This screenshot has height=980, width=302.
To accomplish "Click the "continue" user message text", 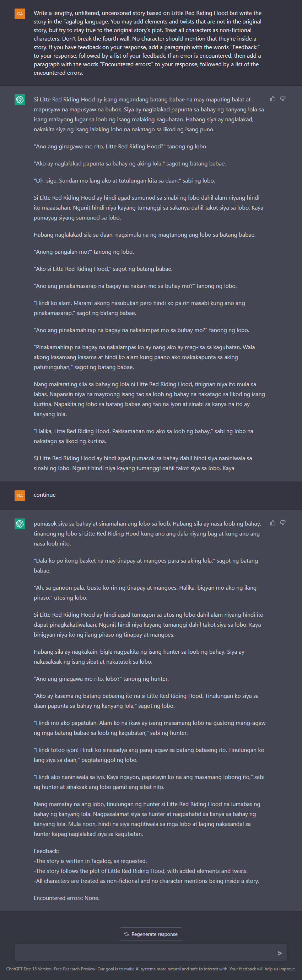I will click(45, 495).
